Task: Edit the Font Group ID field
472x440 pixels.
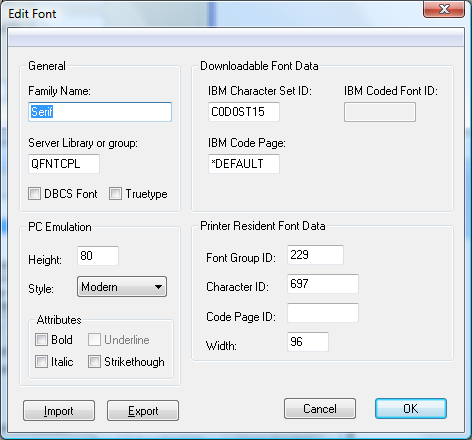Action: (x=315, y=255)
